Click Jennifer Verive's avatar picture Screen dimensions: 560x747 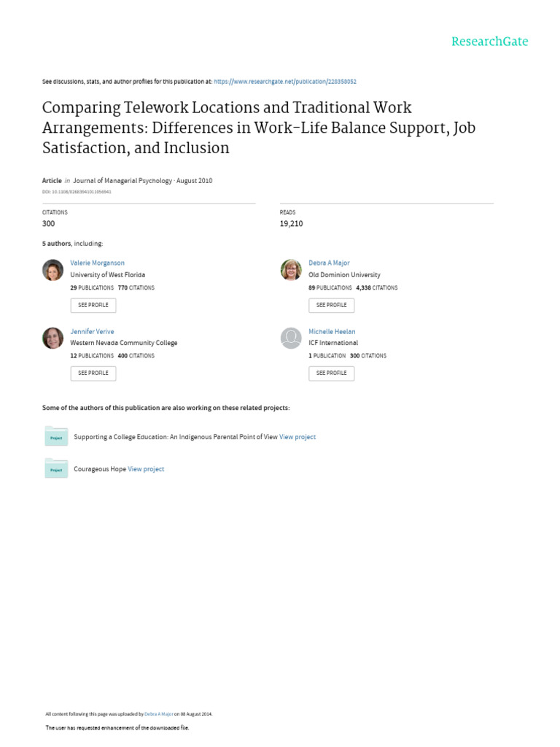[53, 338]
